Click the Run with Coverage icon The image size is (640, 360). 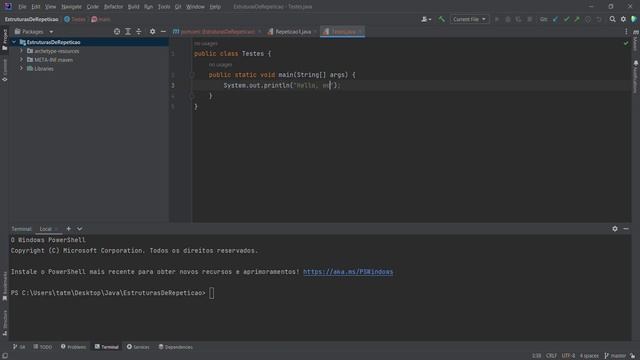point(518,19)
